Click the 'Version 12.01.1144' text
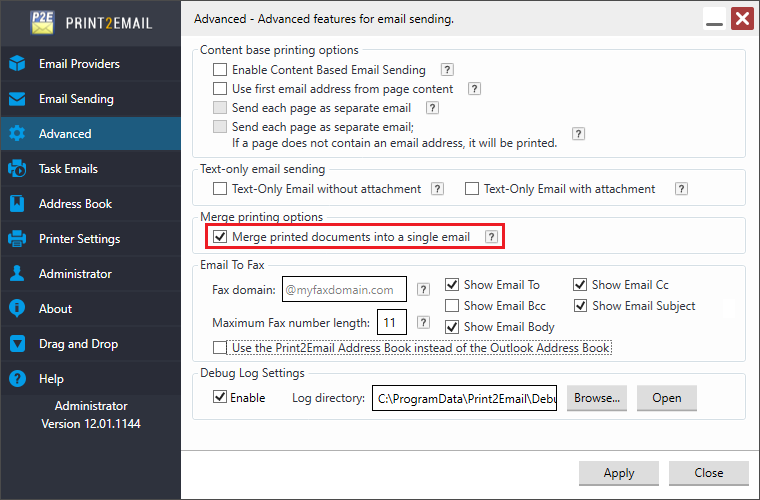The width and height of the screenshot is (760, 500). pyautogui.click(x=91, y=423)
